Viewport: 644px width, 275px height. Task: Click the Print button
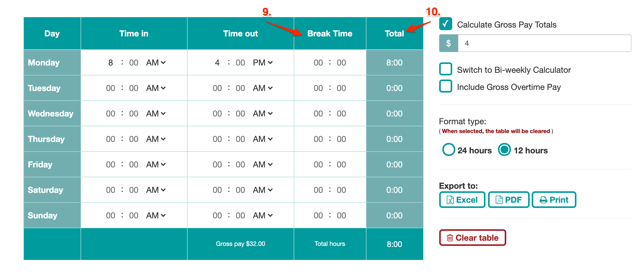coord(554,200)
